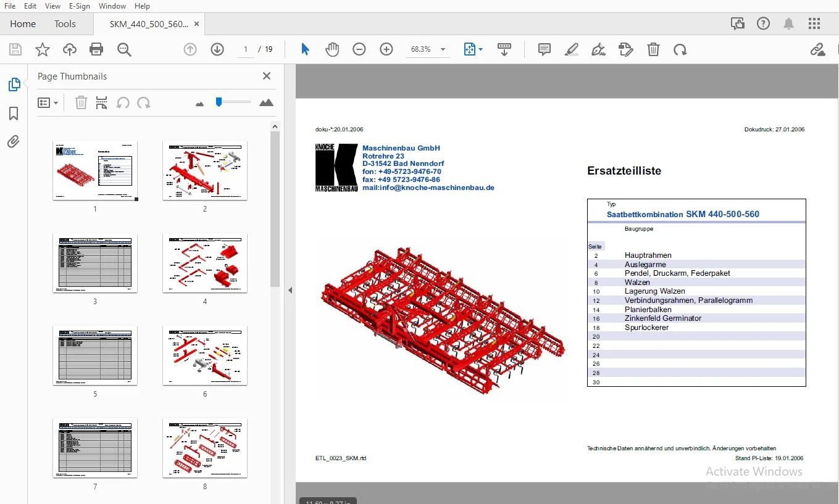Print the document using printer icon
The height and width of the screenshot is (504, 839).
(x=96, y=49)
